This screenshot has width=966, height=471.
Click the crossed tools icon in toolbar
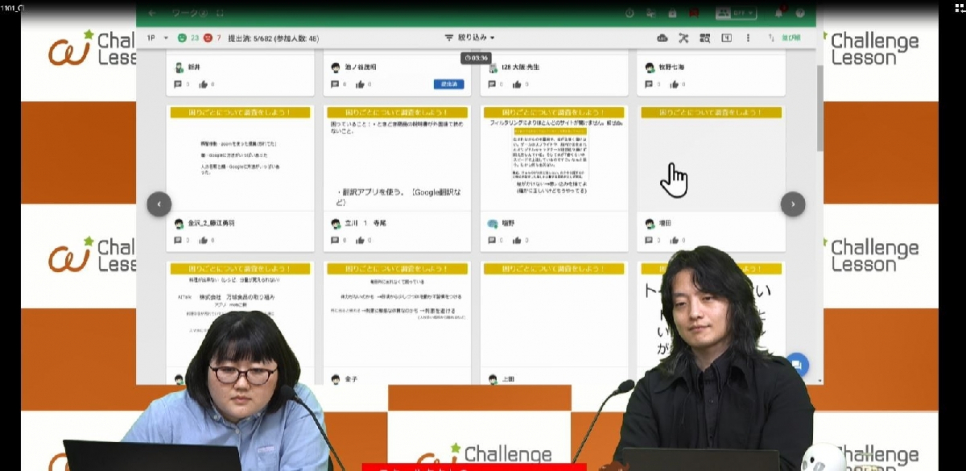[x=684, y=38]
